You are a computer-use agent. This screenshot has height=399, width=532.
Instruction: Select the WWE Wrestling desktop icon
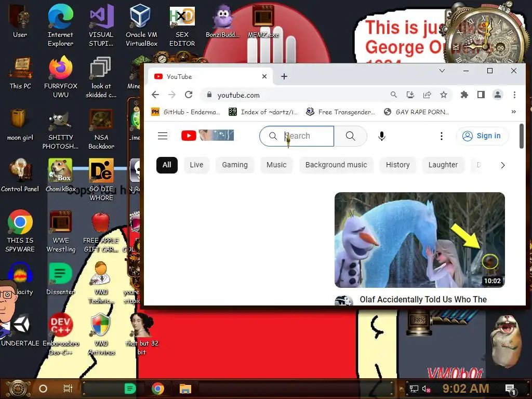click(x=61, y=231)
